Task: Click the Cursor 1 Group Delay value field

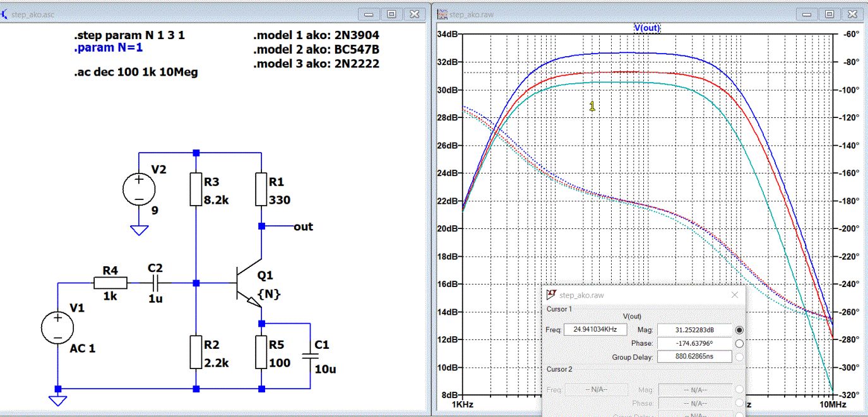Action: [x=694, y=357]
